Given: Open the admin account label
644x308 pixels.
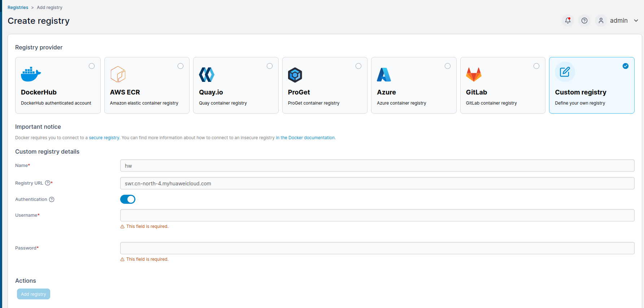Looking at the screenshot, I should point(619,21).
